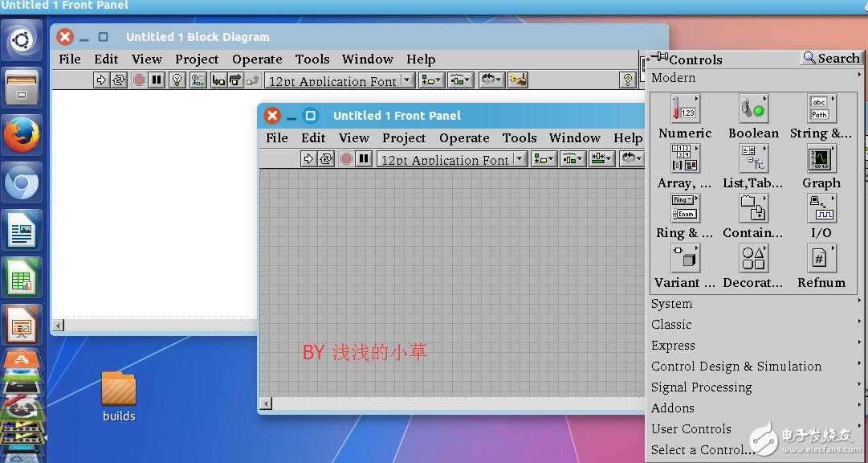868x463 pixels.
Task: Expand the System palette category
Action: point(756,304)
